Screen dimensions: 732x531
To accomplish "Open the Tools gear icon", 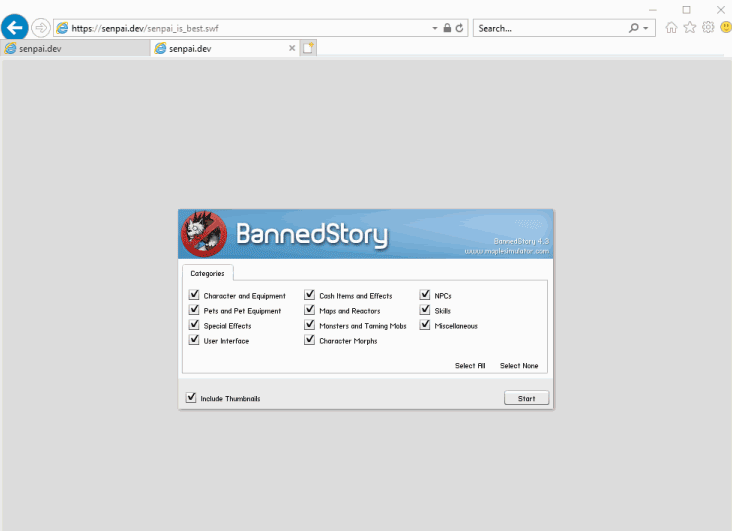I will click(x=708, y=28).
